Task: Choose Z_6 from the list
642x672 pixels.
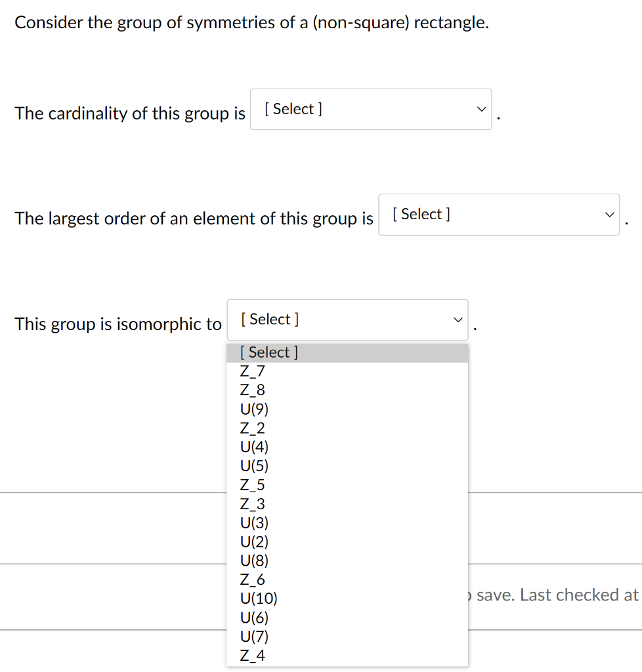Action: (x=253, y=579)
